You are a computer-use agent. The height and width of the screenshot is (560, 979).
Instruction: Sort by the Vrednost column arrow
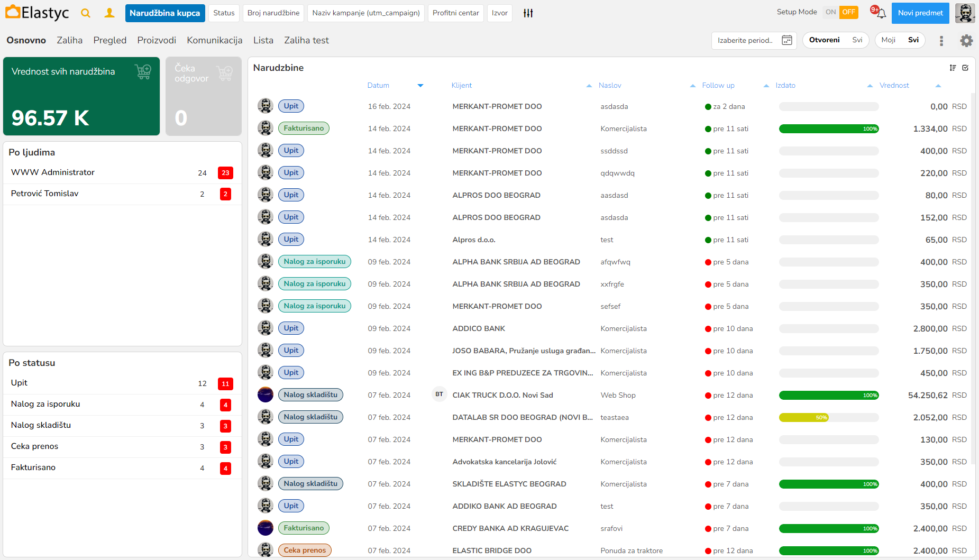tap(938, 86)
